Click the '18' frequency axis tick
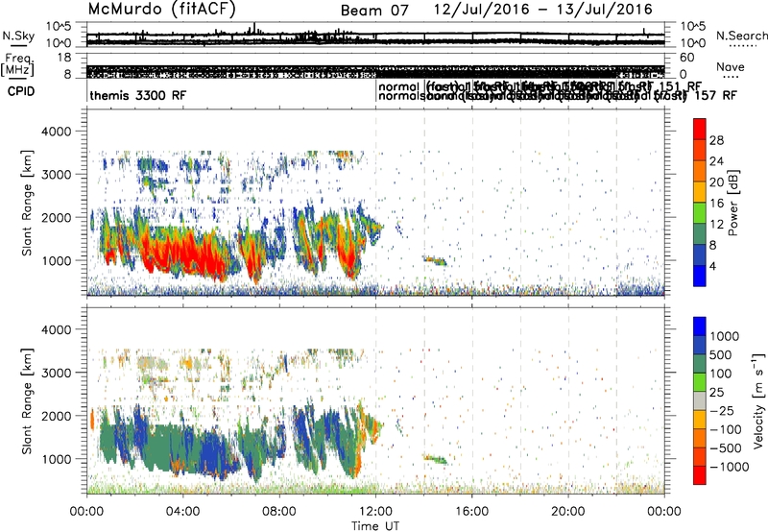 [64, 58]
